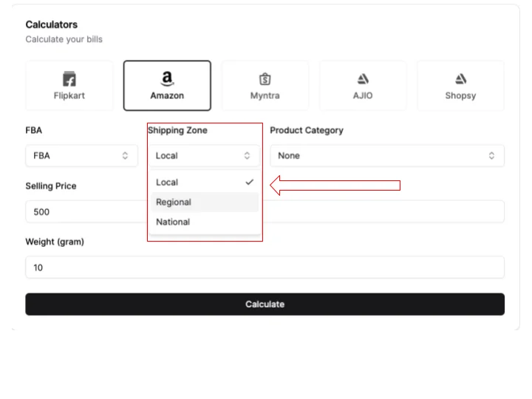Screen dimensions: 532x399
Task: Click the Shopsy logo icon
Action: 460,79
